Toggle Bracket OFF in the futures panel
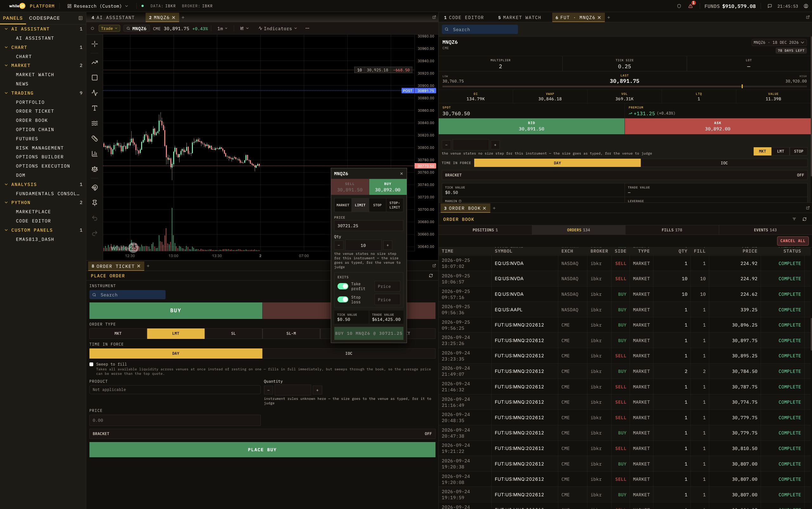The image size is (812, 509). 624,175
